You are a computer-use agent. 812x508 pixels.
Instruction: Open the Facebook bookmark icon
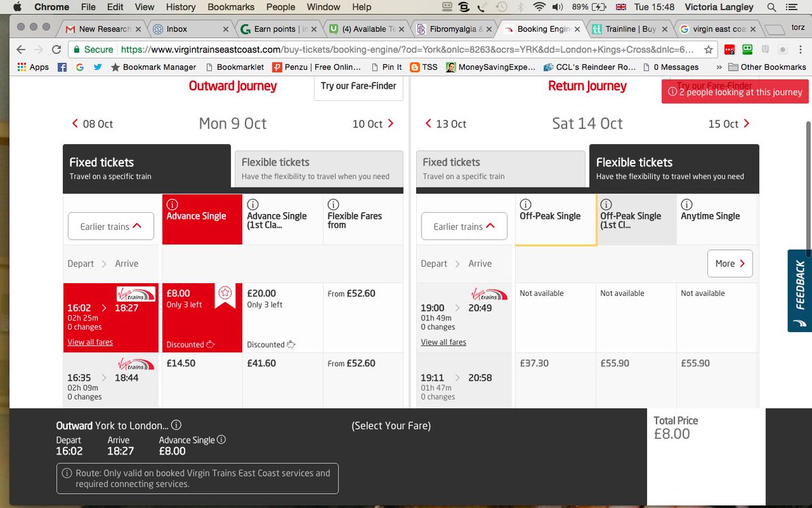[x=62, y=67]
